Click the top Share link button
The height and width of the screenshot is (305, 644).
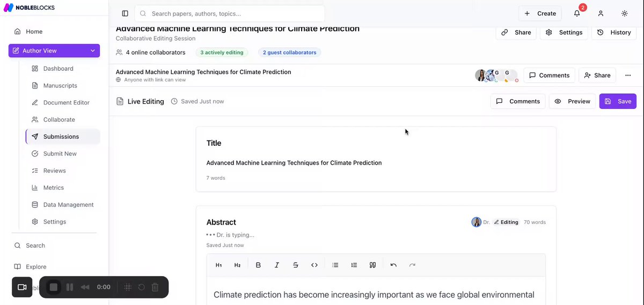click(x=516, y=32)
